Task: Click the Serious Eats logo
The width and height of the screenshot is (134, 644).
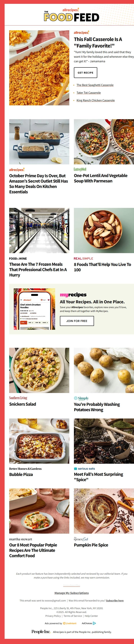Action: coord(84,468)
